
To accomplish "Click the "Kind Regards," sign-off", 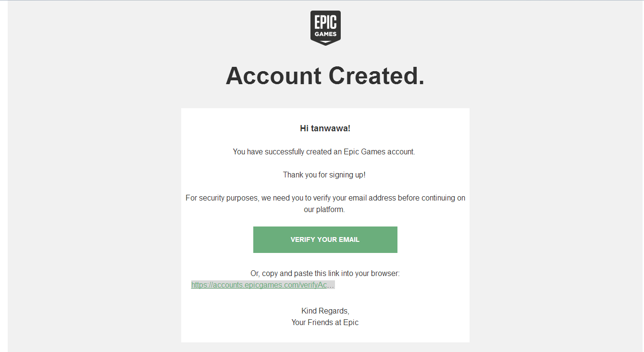I will click(x=325, y=311).
